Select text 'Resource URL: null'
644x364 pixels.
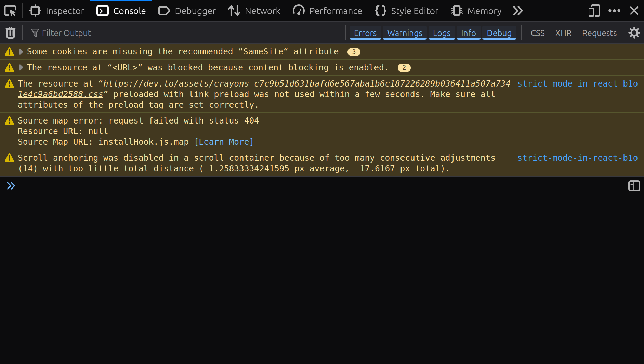click(x=63, y=131)
